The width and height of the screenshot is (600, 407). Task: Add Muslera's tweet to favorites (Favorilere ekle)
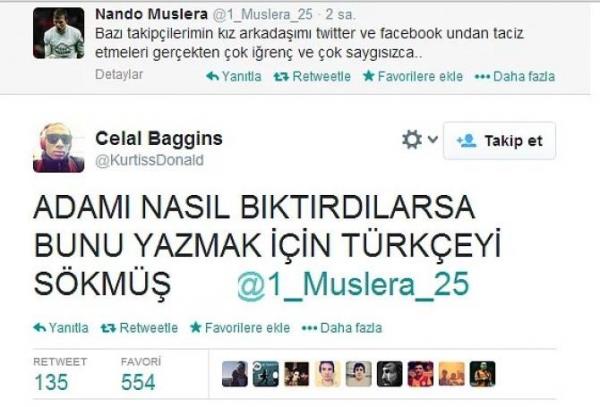[413, 77]
